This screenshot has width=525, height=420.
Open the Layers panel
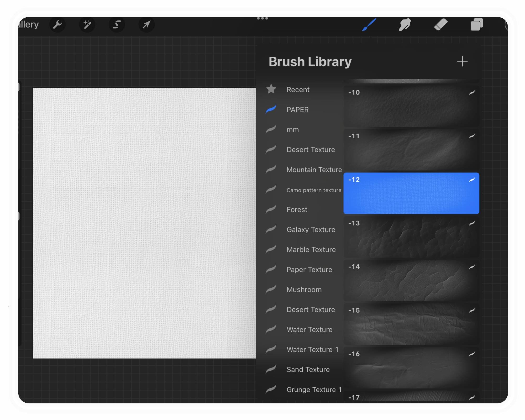coord(476,25)
